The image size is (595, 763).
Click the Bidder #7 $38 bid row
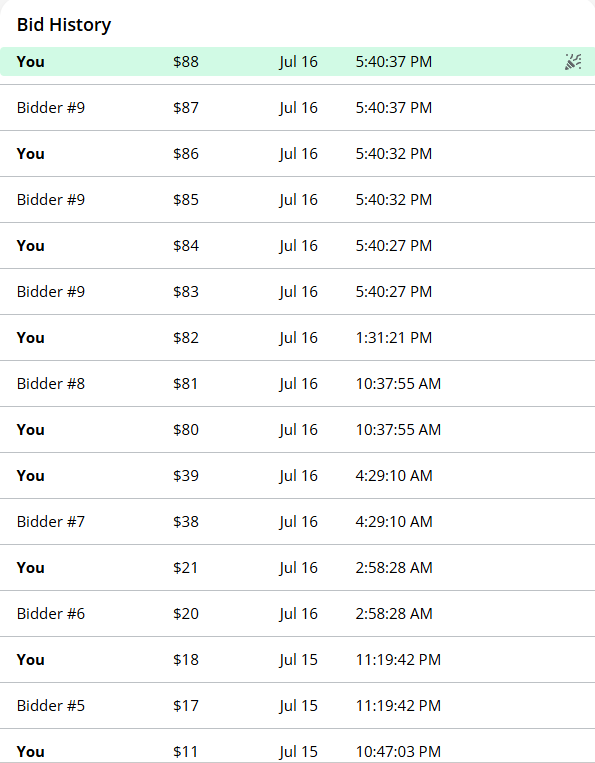coord(297,522)
